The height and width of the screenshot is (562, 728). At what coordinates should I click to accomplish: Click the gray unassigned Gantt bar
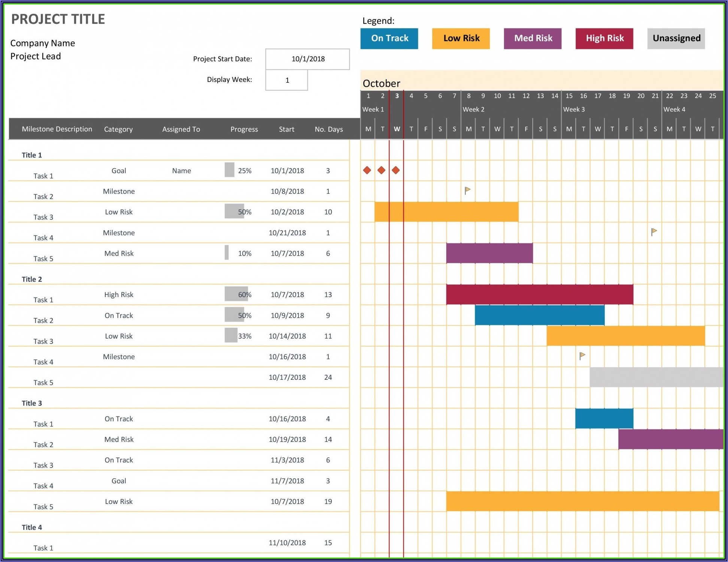click(656, 377)
